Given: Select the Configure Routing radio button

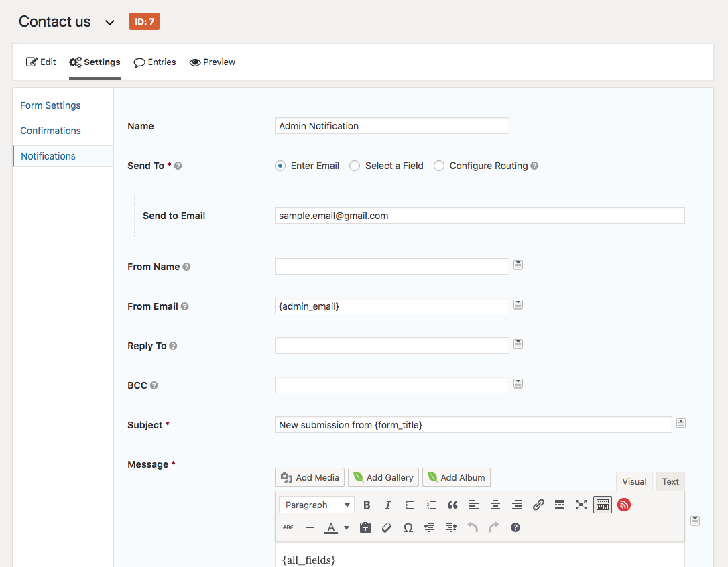Looking at the screenshot, I should [x=439, y=166].
